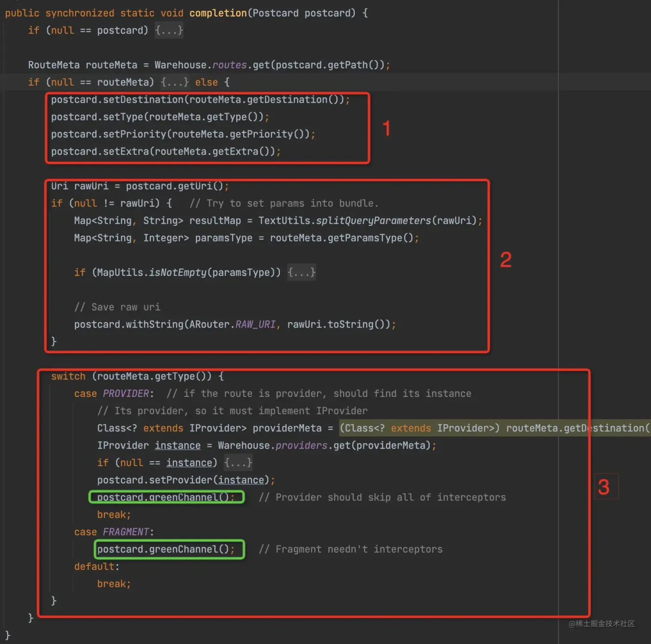Click splitQueryParameters method call

[x=374, y=221]
